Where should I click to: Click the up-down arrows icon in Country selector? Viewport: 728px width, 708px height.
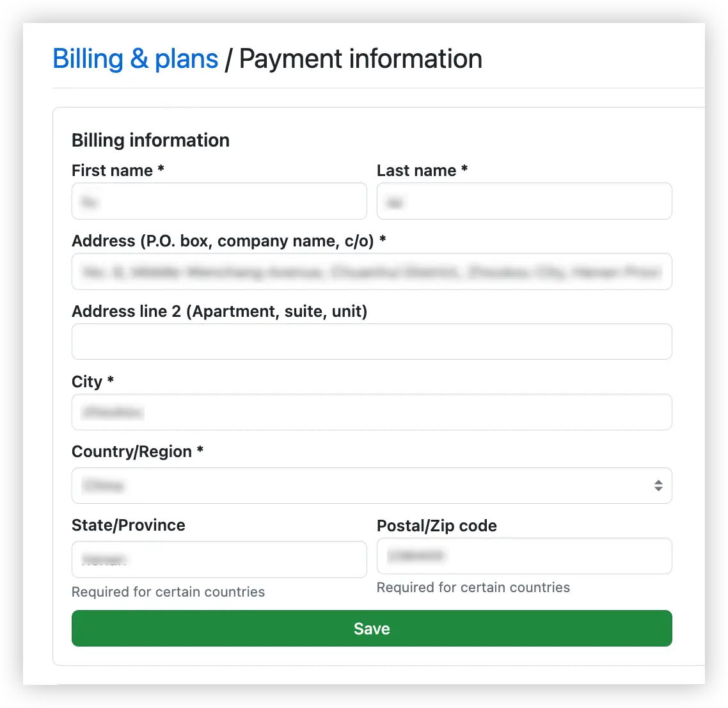pyautogui.click(x=658, y=485)
